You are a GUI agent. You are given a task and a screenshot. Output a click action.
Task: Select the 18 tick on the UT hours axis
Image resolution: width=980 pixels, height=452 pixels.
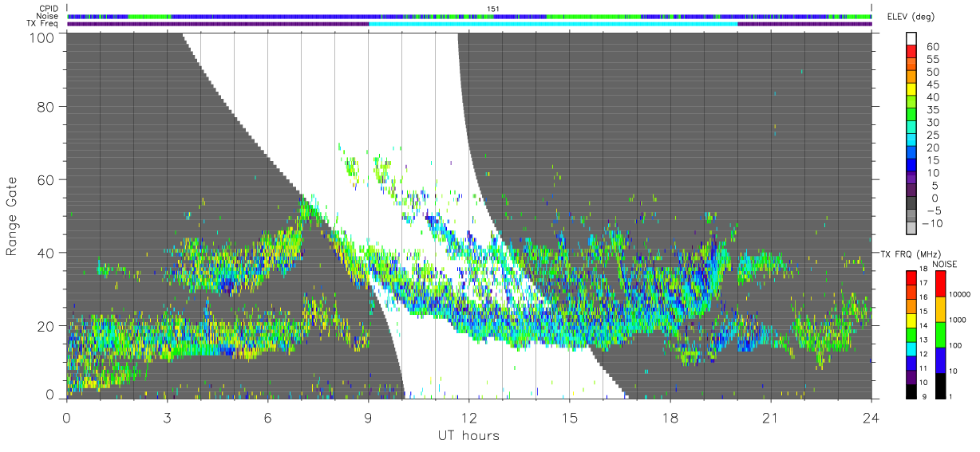(x=670, y=418)
